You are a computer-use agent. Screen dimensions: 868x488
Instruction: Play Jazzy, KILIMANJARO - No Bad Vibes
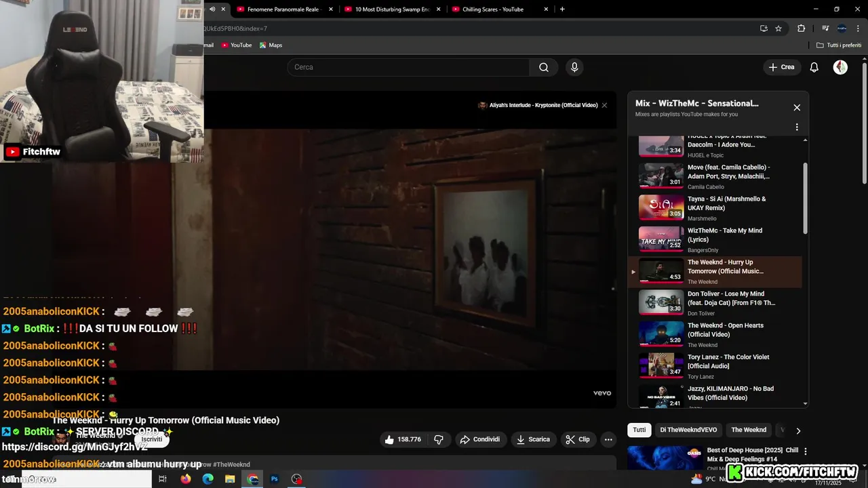click(x=715, y=396)
